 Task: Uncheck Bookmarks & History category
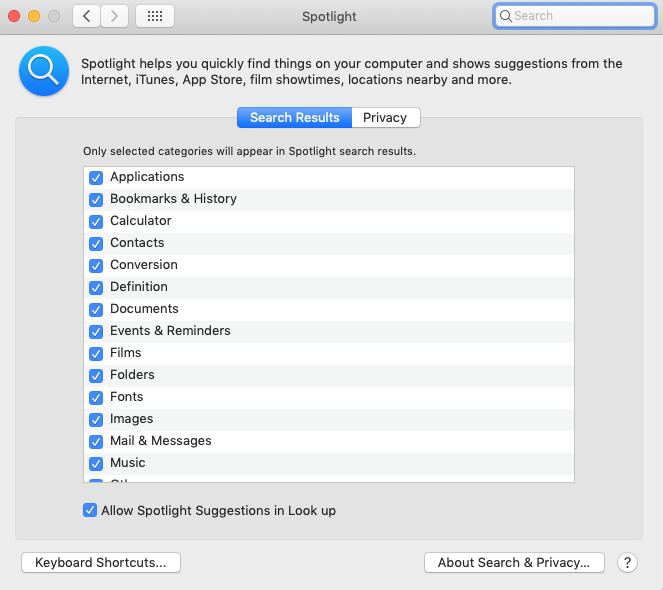96,200
